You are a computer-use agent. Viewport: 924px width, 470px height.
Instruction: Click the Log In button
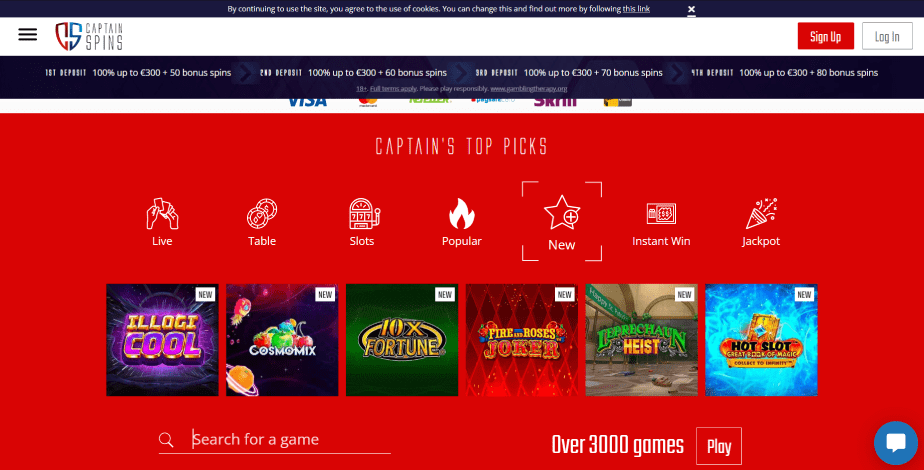coord(887,37)
